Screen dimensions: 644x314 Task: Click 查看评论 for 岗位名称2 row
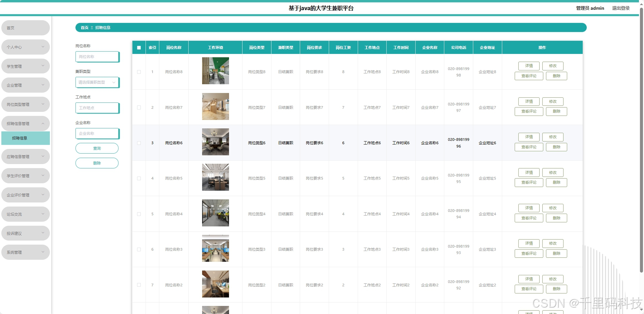click(x=529, y=289)
